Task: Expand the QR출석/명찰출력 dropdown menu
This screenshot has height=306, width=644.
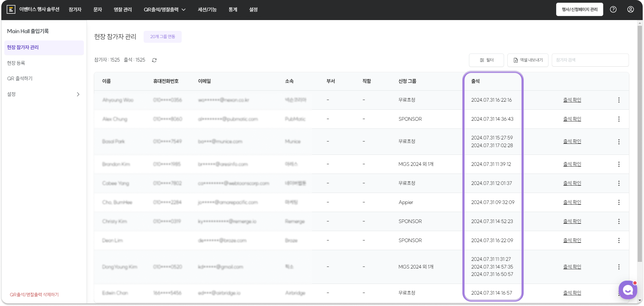Action: pos(165,10)
